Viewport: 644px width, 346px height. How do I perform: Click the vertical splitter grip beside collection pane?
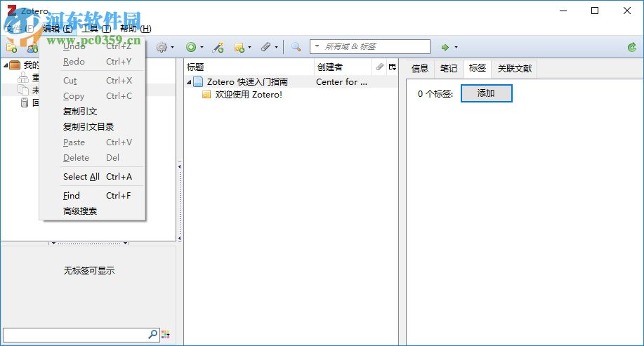pos(180,202)
